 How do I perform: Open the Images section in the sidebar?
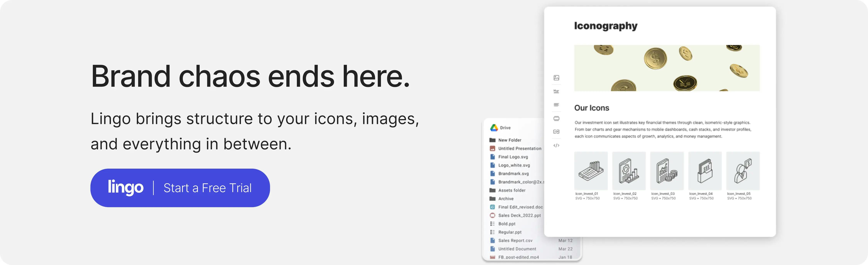pos(557,78)
